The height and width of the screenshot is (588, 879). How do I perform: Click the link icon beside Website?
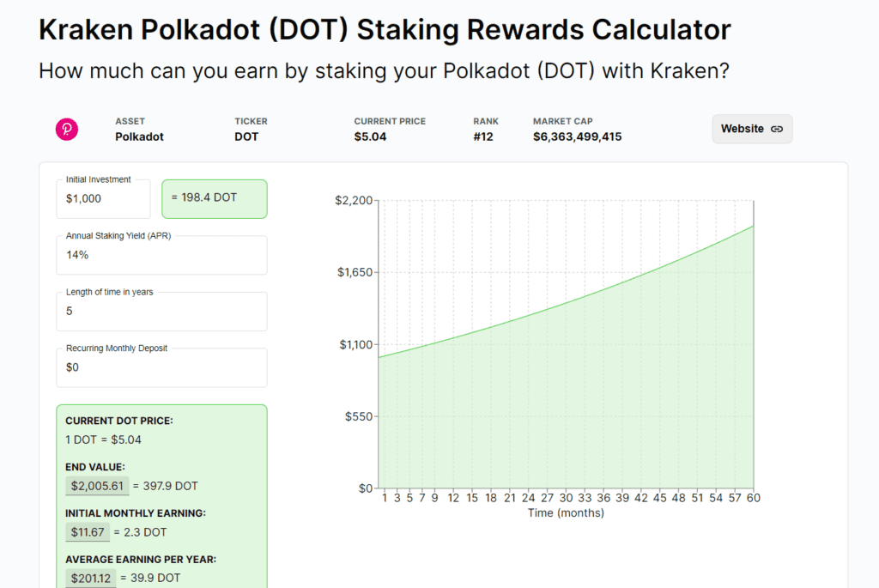[776, 129]
